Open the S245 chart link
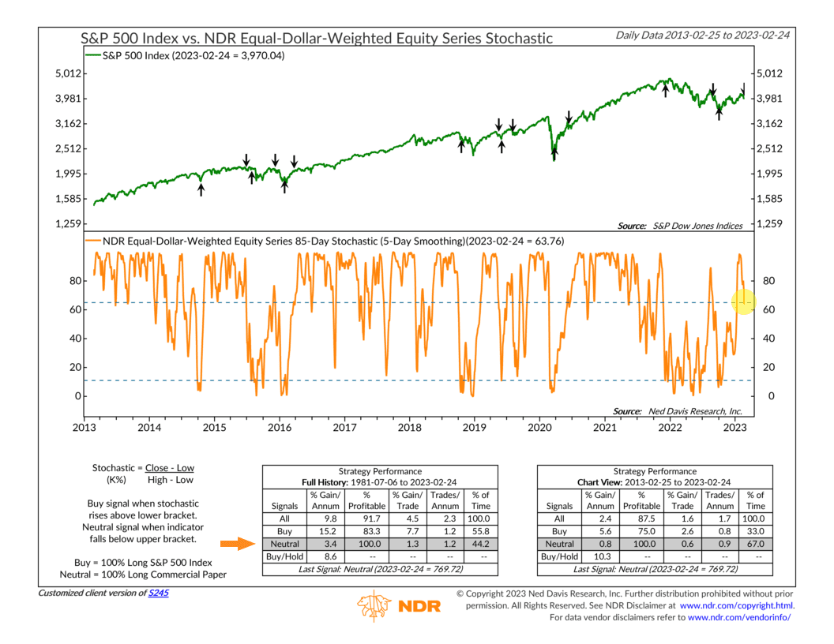The height and width of the screenshot is (644, 834). point(159,593)
